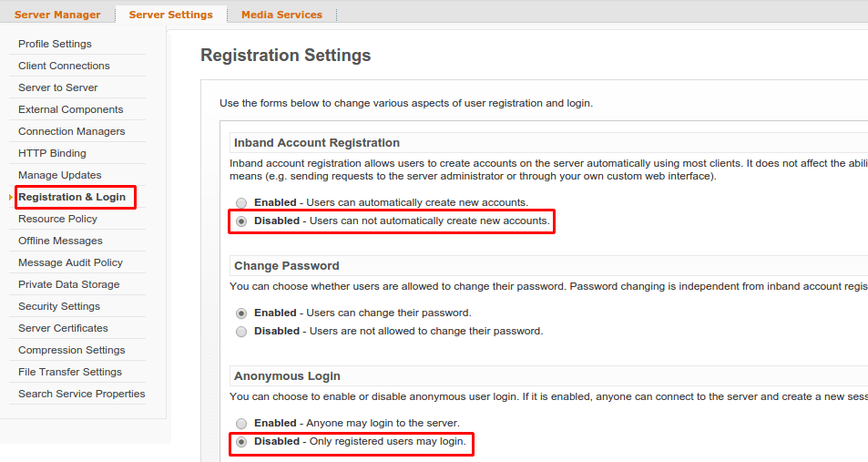
Task: Open Security Settings page
Action: click(59, 306)
